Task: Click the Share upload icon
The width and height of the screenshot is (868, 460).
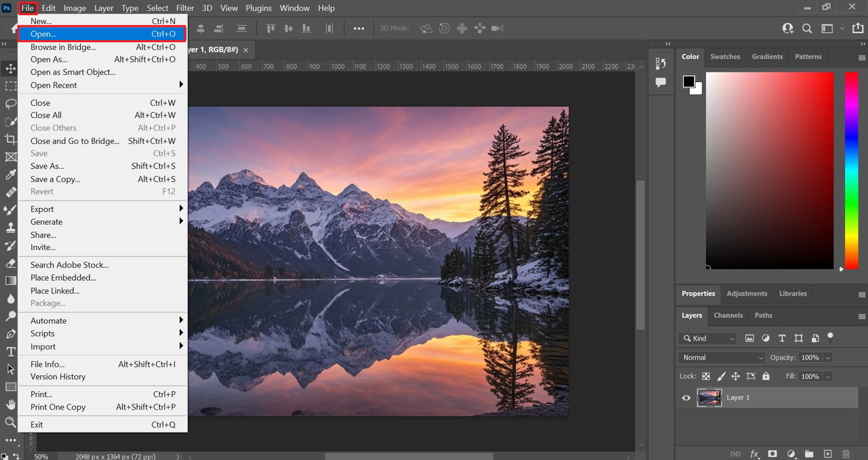Action: point(859,28)
